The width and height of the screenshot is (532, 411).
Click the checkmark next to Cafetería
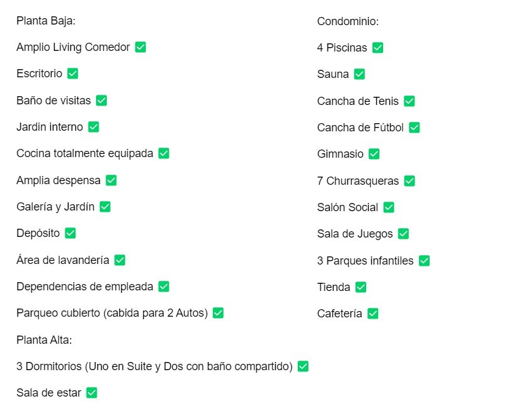click(373, 313)
